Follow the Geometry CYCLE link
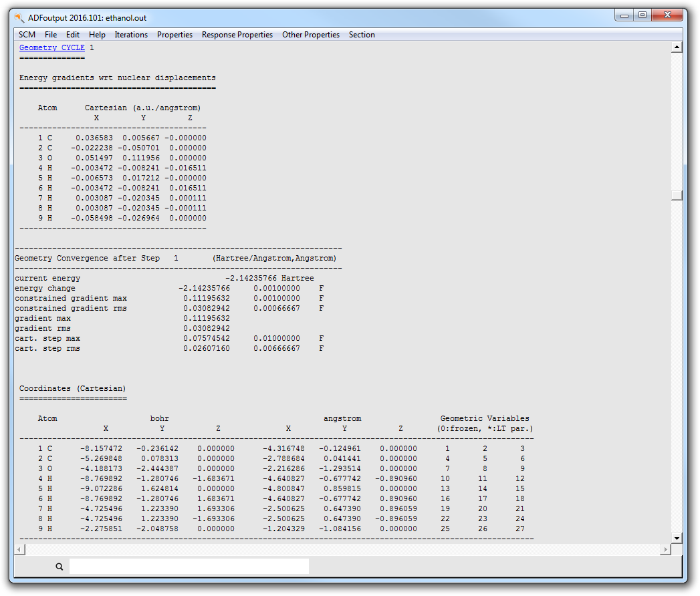This screenshot has height=596, width=700. click(51, 47)
